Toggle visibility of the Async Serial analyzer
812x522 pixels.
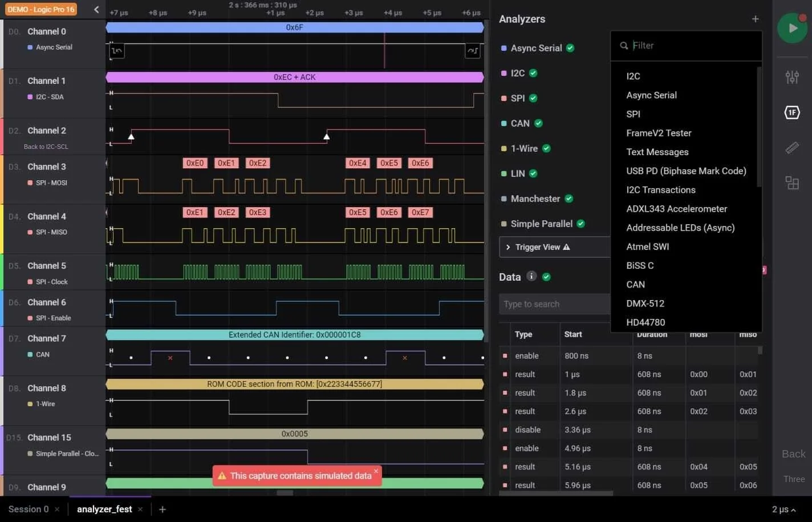click(570, 48)
